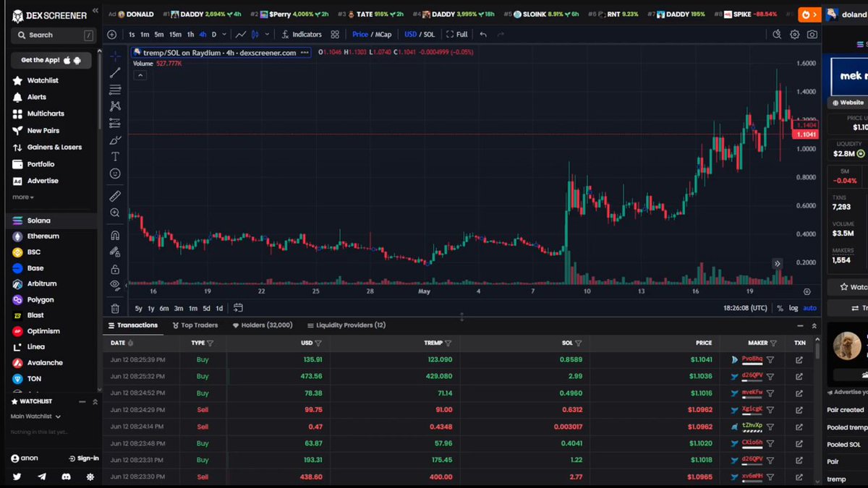Open the Indicators menu
This screenshot has height=488, width=868.
pos(302,34)
